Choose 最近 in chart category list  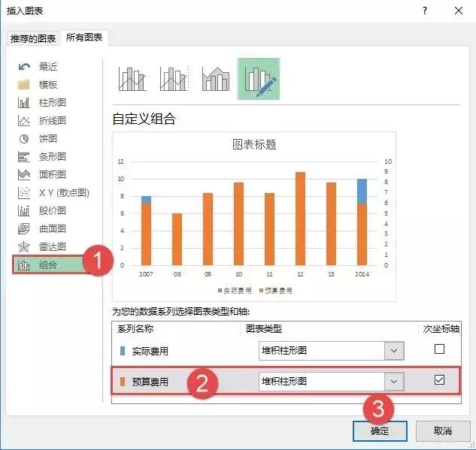48,67
